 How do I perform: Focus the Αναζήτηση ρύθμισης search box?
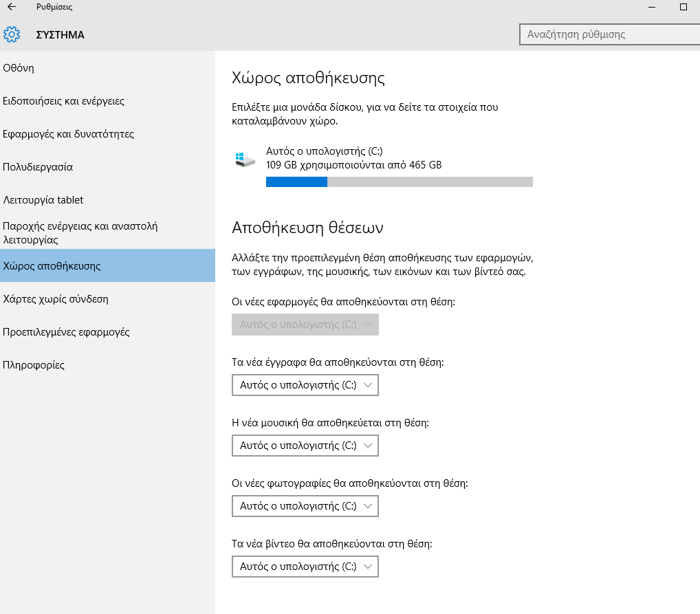[x=606, y=34]
